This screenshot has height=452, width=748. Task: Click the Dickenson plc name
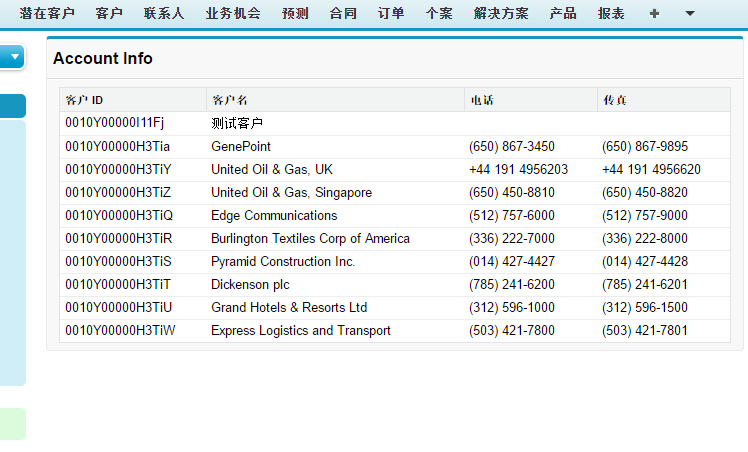coord(250,285)
